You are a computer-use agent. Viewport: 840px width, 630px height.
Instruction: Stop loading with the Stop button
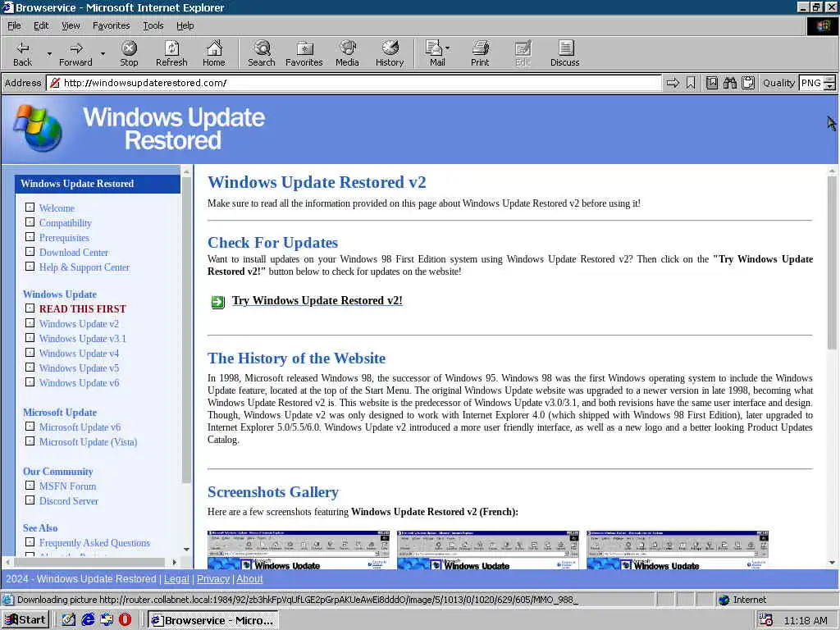pos(129,53)
